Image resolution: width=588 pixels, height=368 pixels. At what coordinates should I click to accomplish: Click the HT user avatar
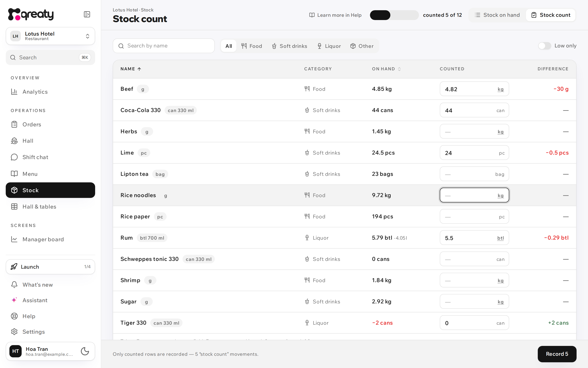tap(16, 351)
